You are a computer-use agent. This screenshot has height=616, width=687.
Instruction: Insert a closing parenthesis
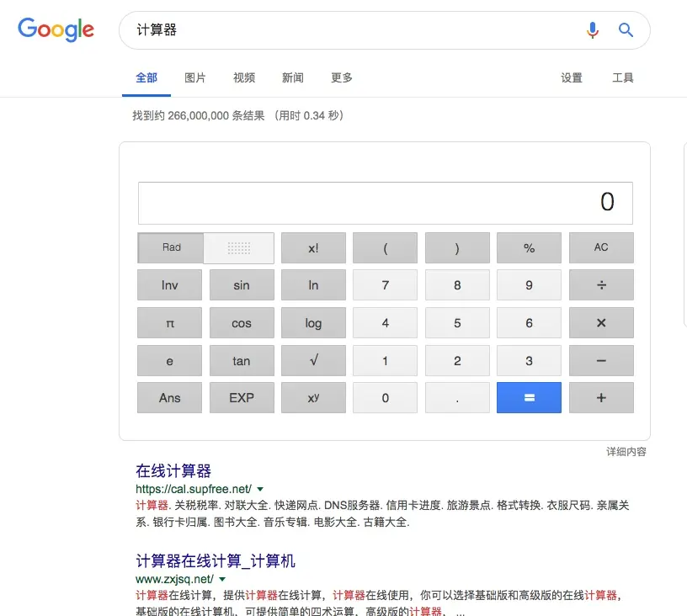click(x=457, y=247)
